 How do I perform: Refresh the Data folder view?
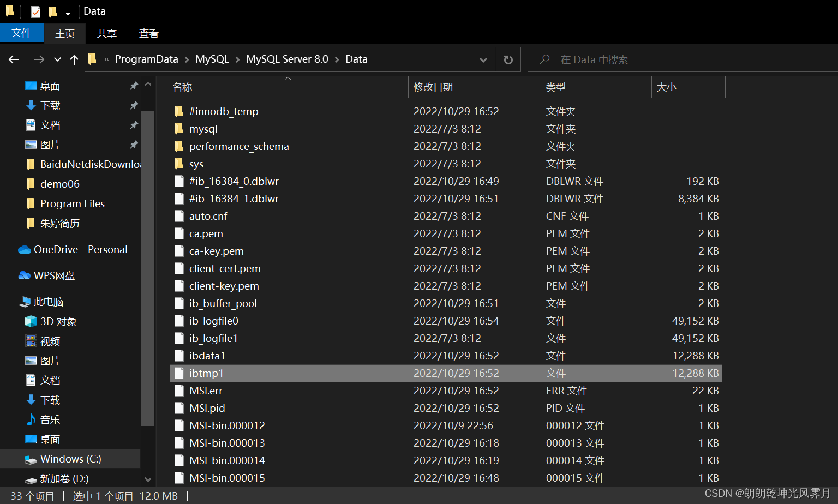click(x=508, y=59)
